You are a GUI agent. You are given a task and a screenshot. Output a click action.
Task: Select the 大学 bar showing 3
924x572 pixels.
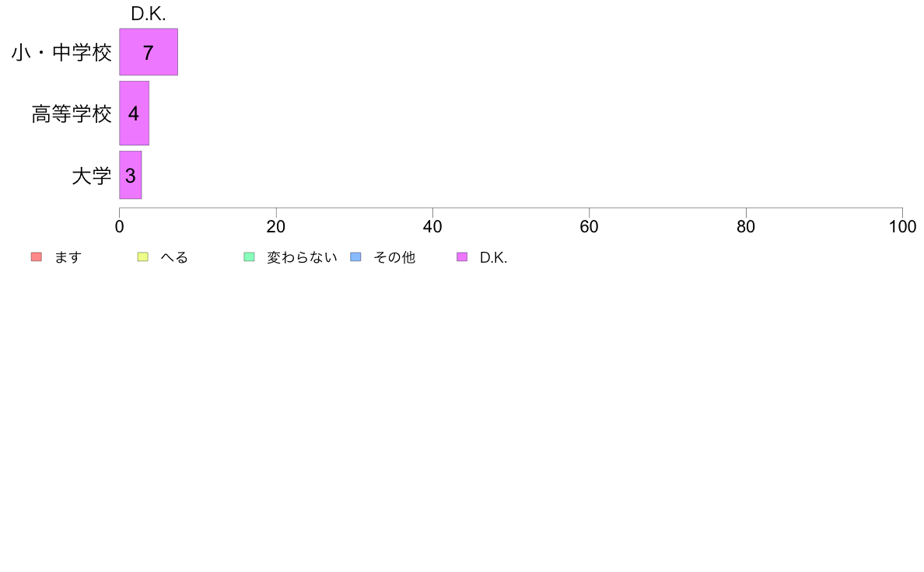click(130, 175)
